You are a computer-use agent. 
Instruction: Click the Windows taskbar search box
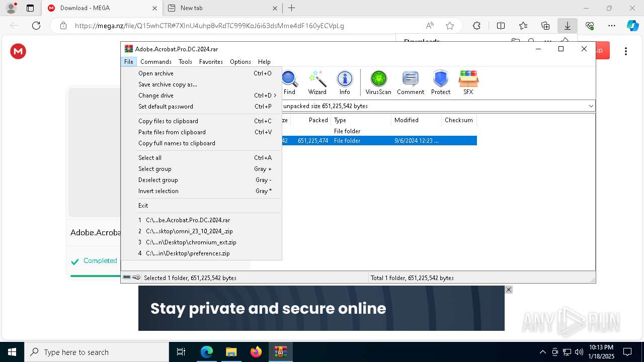[97, 352]
